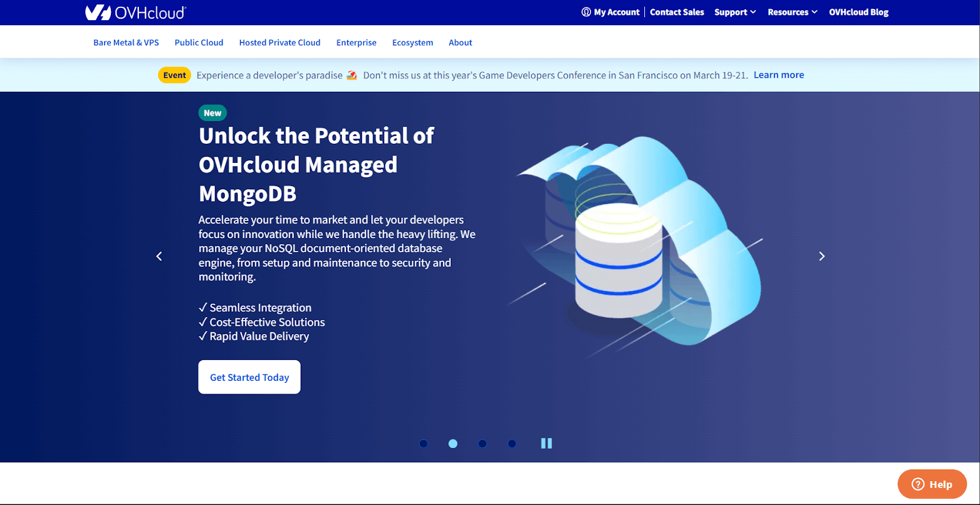Expand the Support dropdown menu
Viewport: 980px width, 505px height.
click(x=734, y=12)
